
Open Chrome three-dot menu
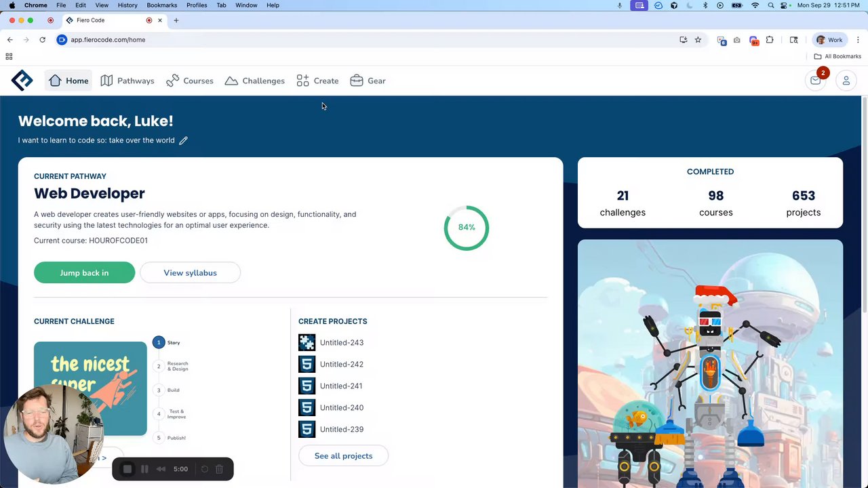coord(858,40)
